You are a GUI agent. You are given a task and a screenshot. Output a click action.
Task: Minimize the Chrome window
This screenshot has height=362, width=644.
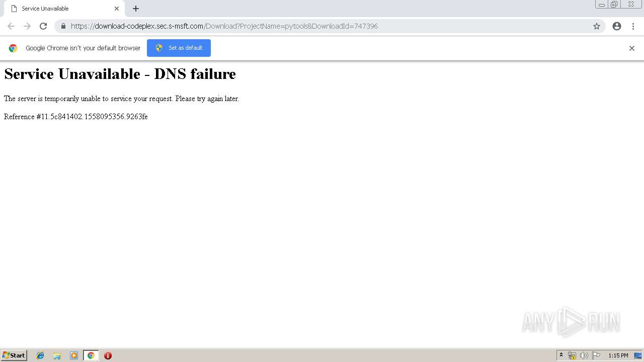(x=602, y=5)
